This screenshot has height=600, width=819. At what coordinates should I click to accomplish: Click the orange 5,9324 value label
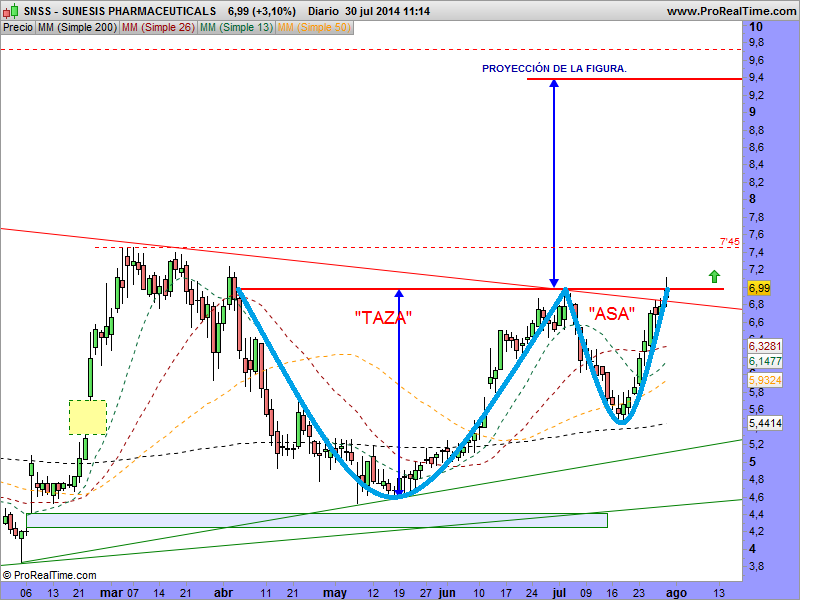[765, 380]
